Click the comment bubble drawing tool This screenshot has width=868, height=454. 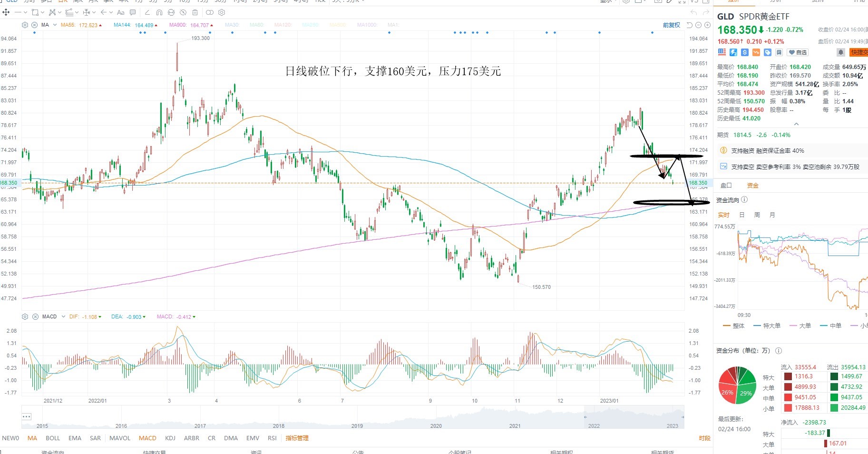pos(133,12)
